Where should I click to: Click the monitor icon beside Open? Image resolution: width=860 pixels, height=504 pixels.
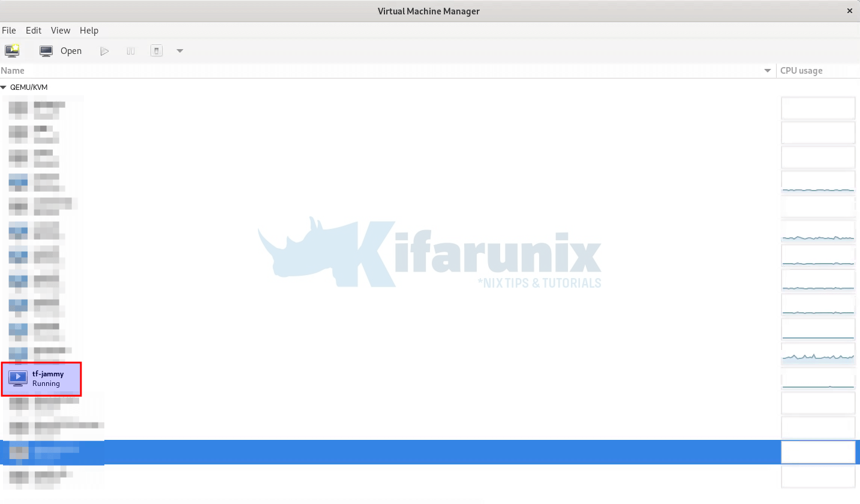[x=46, y=51]
